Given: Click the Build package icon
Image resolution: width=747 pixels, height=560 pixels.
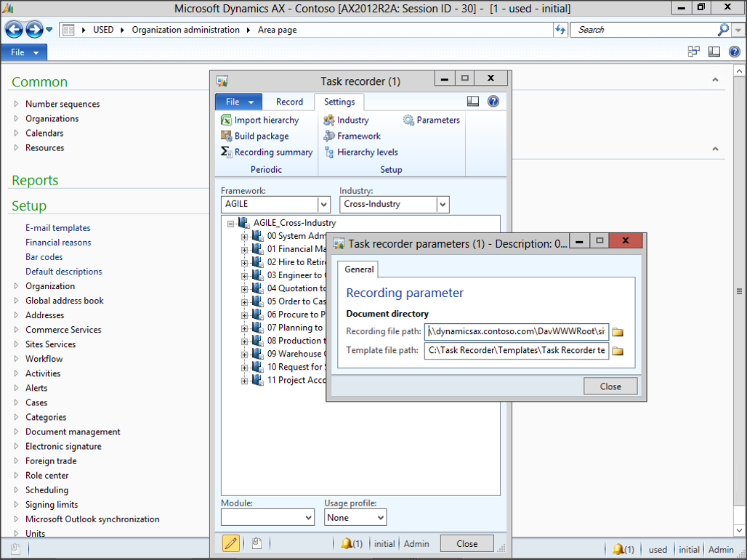Looking at the screenshot, I should (227, 137).
